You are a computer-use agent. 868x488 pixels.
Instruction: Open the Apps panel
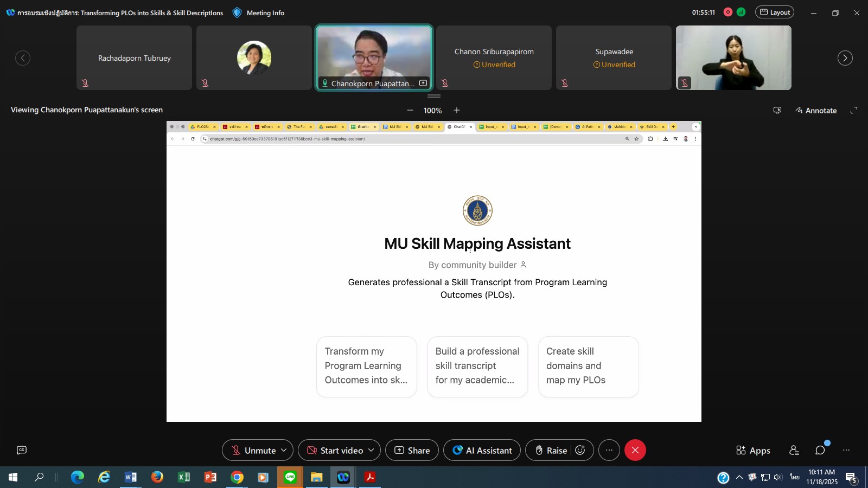coord(753,450)
